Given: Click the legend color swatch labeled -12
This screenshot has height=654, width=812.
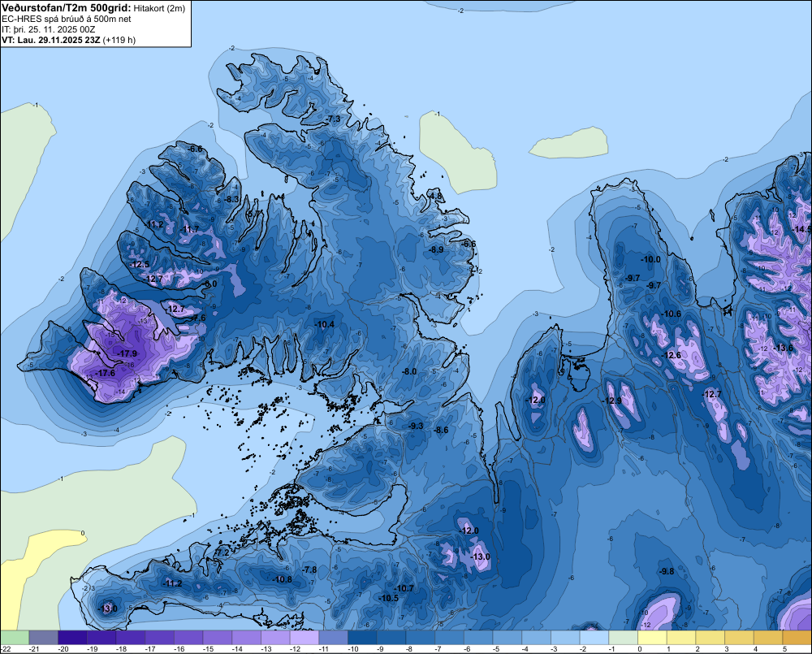Looking at the screenshot, I should pos(304,638).
